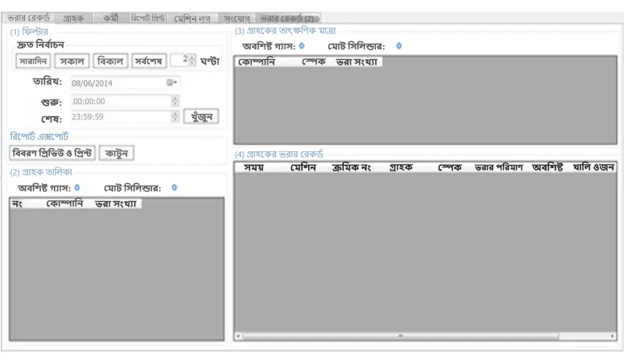Click the অবশিষ্ট column header
624x364 pixels.
(548, 168)
